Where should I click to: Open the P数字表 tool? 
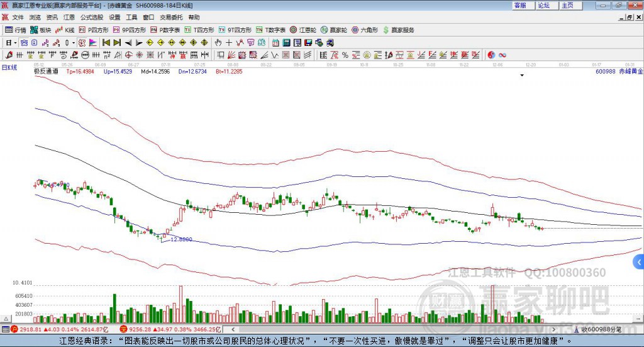[165, 30]
